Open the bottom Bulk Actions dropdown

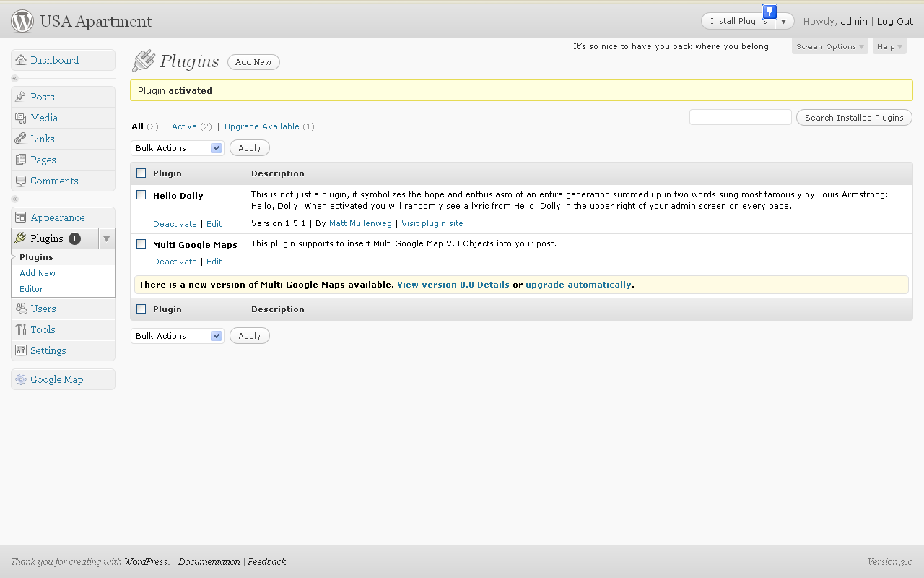coord(178,336)
